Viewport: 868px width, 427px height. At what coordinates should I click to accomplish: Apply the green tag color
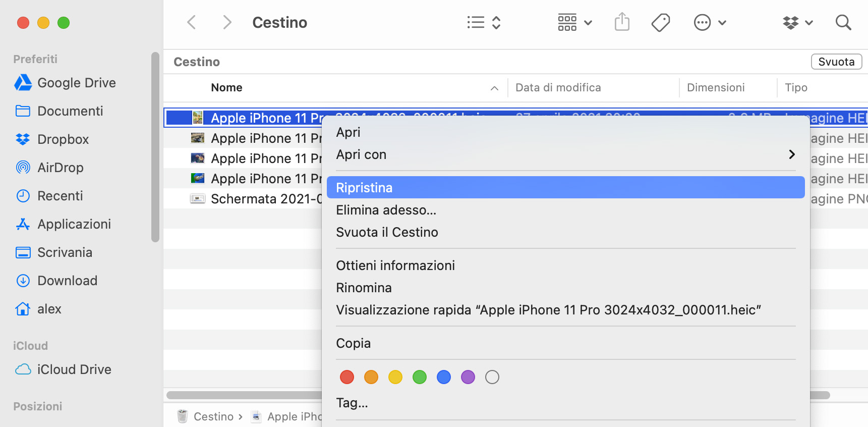420,377
